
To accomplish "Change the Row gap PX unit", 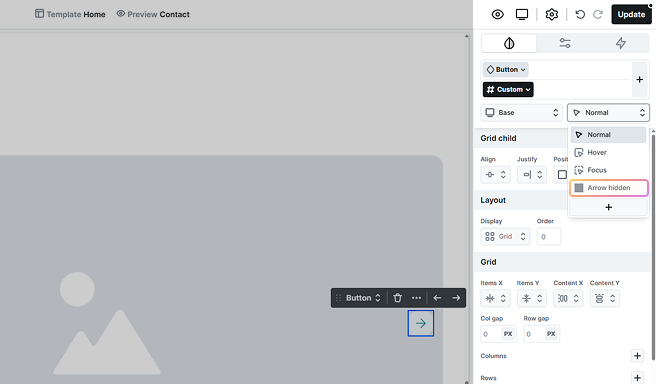I will pos(551,334).
